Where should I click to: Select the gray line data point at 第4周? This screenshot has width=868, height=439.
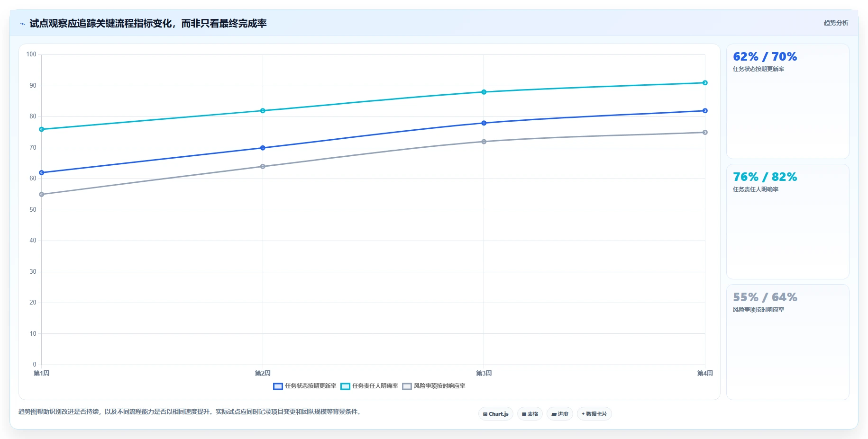click(705, 133)
